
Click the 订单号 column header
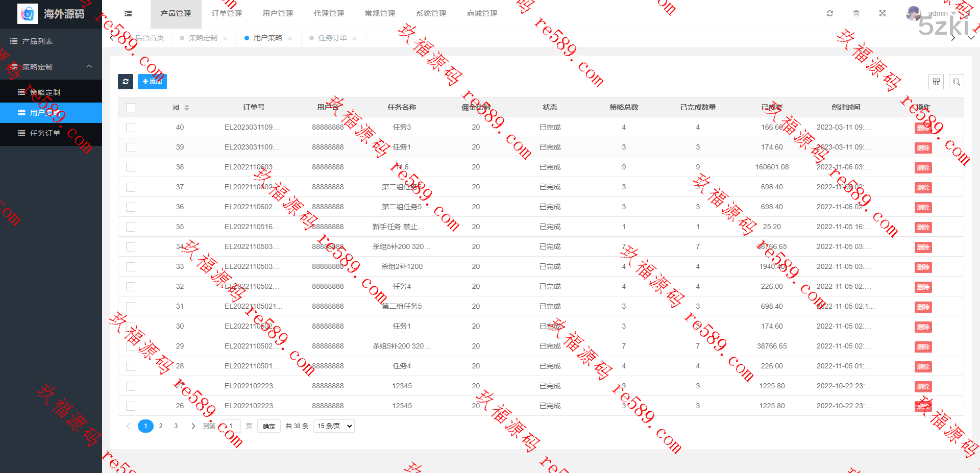[x=254, y=108]
